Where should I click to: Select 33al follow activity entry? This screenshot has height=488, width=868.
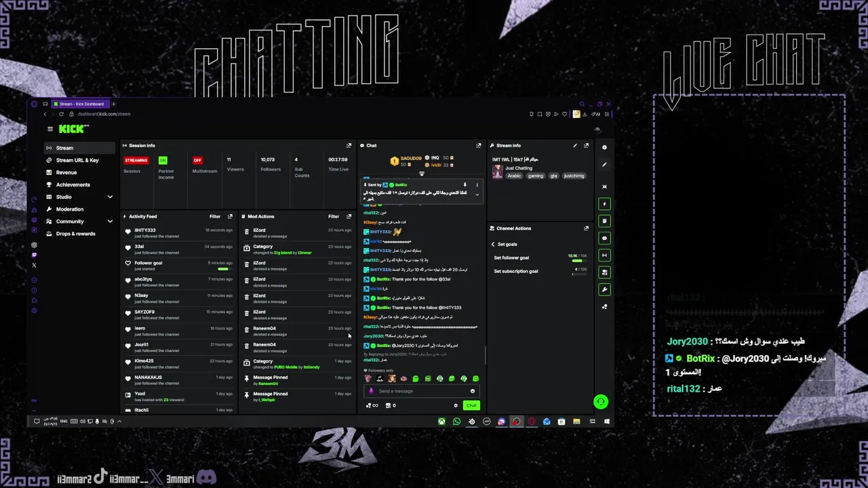click(179, 249)
